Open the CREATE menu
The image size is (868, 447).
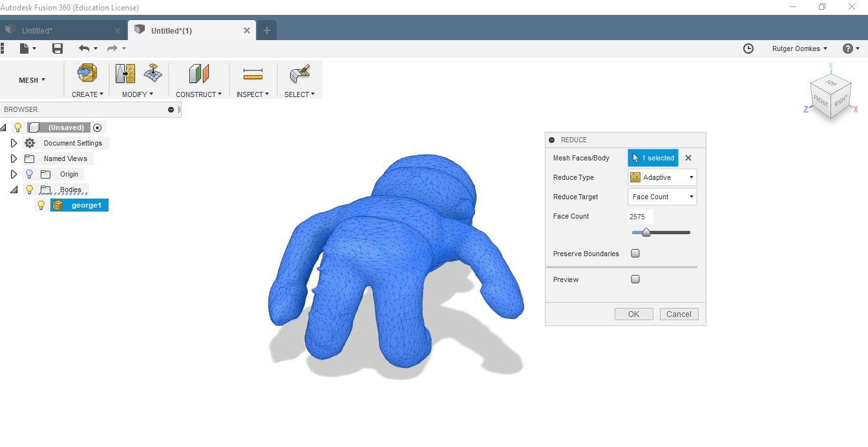[87, 94]
